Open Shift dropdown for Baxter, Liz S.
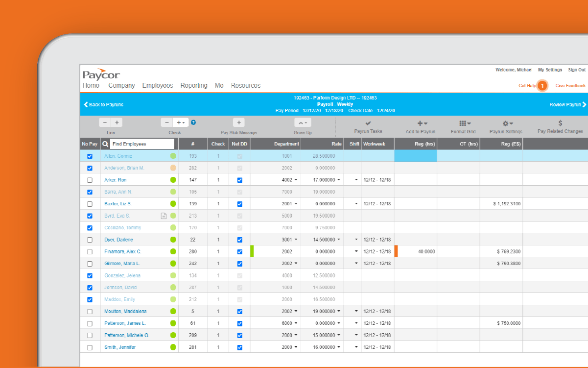 (356, 204)
